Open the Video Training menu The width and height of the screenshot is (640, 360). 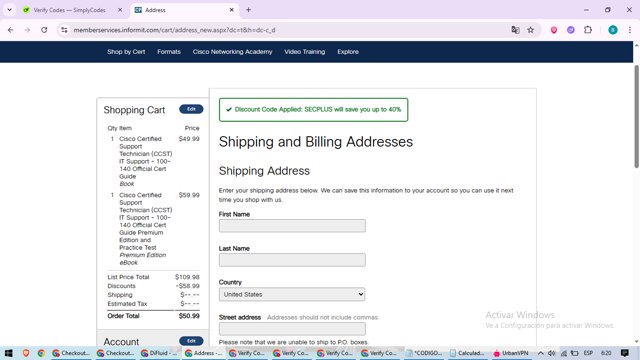(304, 52)
